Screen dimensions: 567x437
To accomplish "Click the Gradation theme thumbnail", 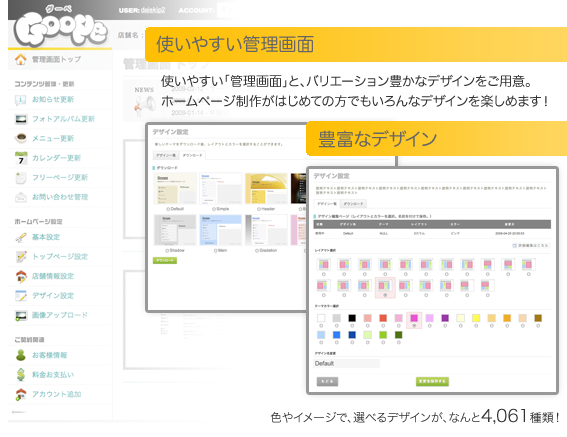I will point(266,230).
